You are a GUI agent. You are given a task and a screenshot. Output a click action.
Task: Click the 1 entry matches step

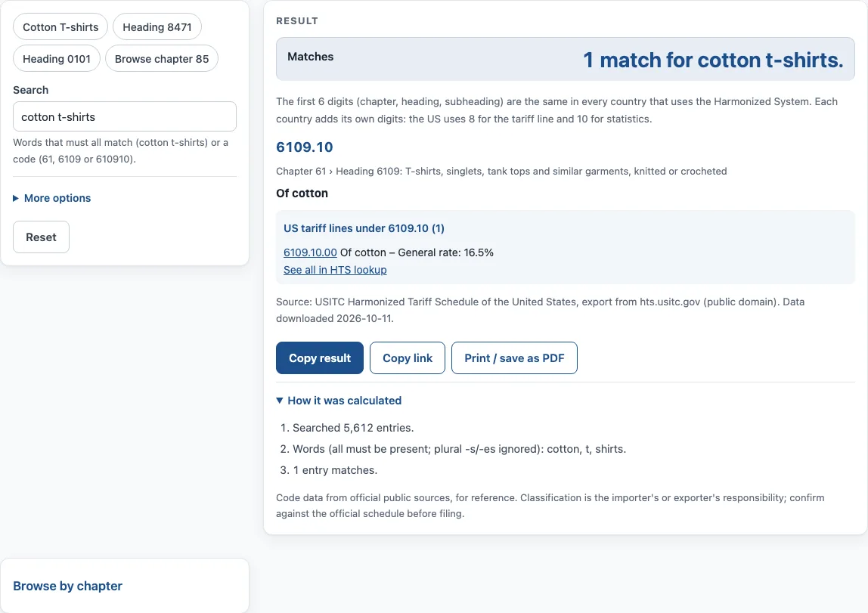coord(335,470)
